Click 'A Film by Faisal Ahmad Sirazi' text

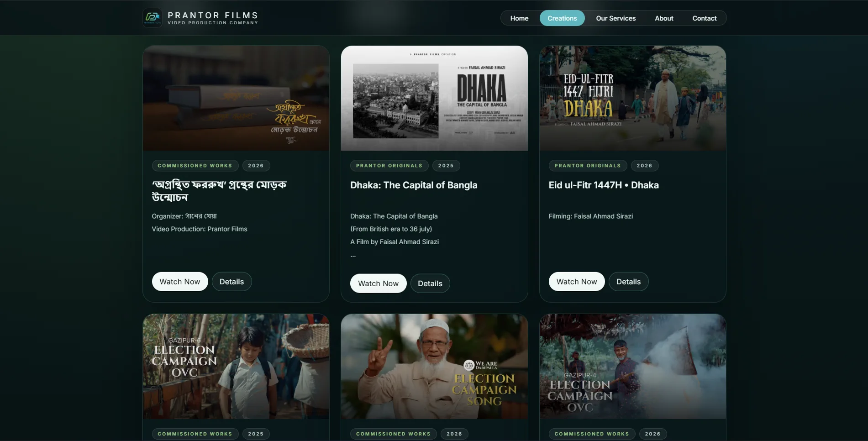395,242
